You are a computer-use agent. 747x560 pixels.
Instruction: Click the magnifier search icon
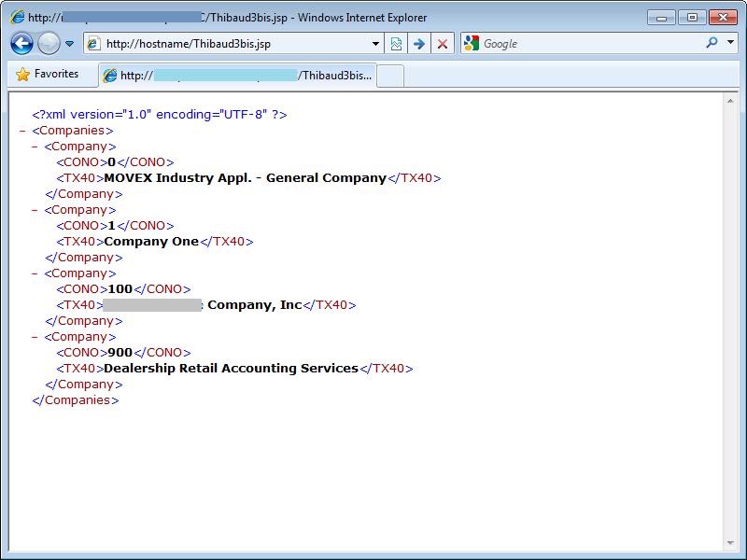tap(712, 43)
